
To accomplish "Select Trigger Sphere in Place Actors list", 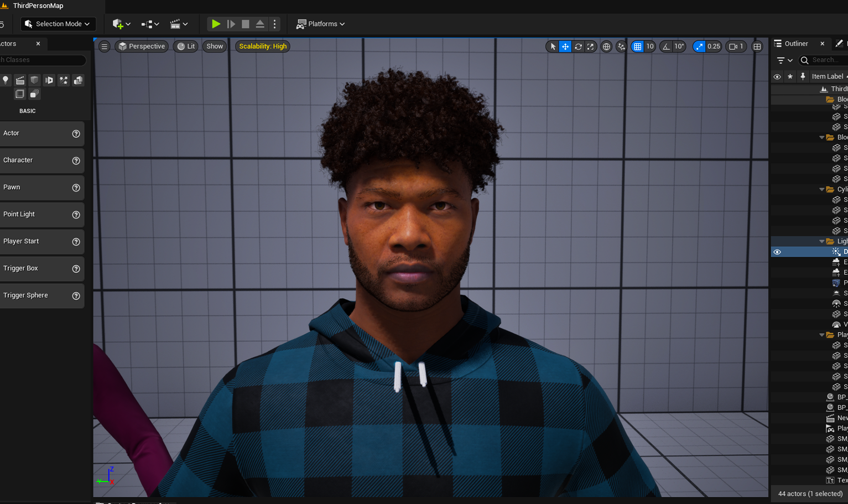I will click(x=42, y=296).
